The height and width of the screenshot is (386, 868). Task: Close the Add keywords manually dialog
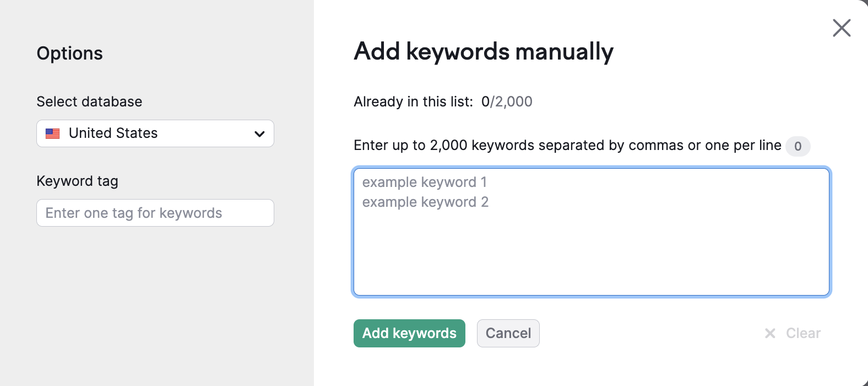coord(842,28)
